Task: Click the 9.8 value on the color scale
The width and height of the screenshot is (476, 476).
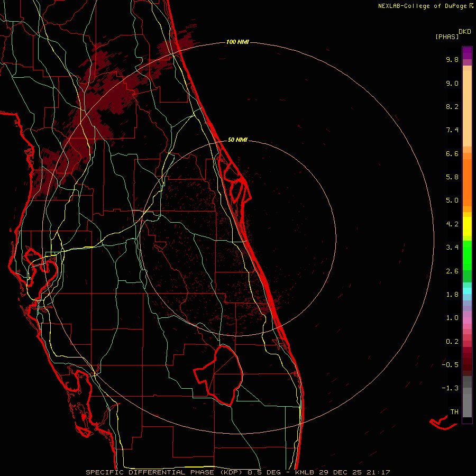Action: 452,59
